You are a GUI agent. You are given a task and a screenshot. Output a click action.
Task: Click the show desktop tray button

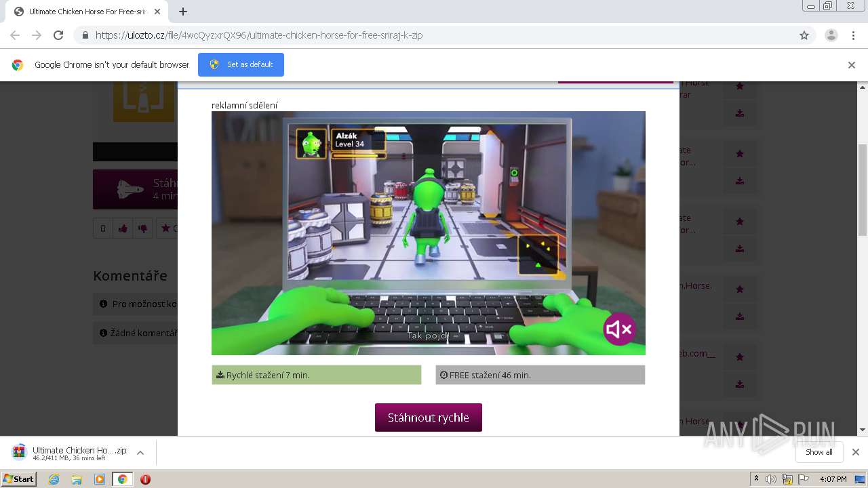point(861,479)
